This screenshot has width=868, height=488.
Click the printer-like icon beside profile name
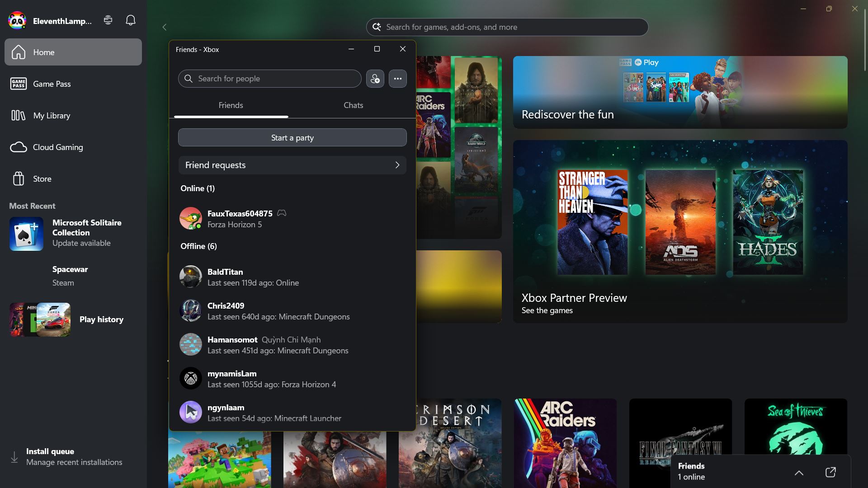point(108,20)
